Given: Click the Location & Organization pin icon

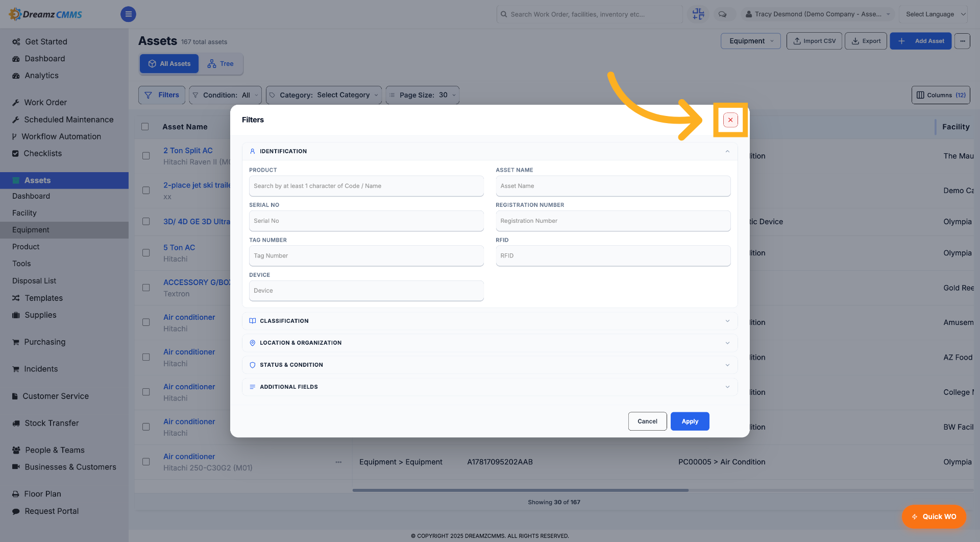Looking at the screenshot, I should coord(252,343).
